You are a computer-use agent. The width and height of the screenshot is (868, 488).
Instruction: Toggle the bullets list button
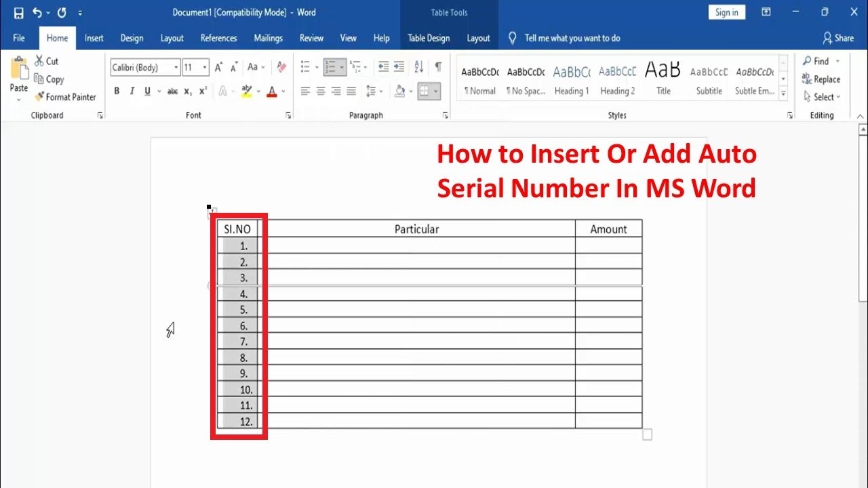pyautogui.click(x=305, y=67)
